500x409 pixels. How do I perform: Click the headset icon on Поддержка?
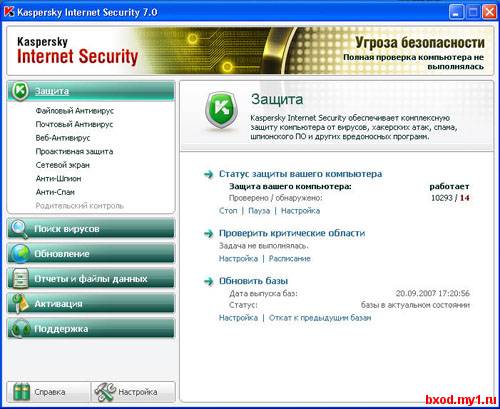[20, 329]
